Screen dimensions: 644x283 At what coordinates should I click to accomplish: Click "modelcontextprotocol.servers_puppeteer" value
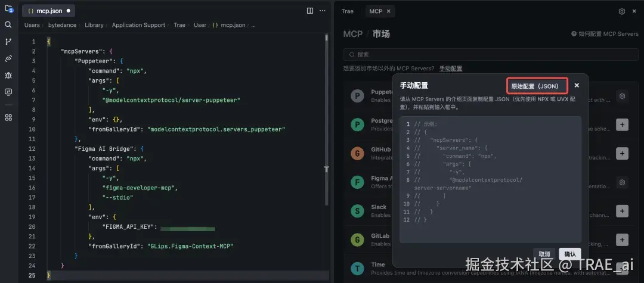216,129
